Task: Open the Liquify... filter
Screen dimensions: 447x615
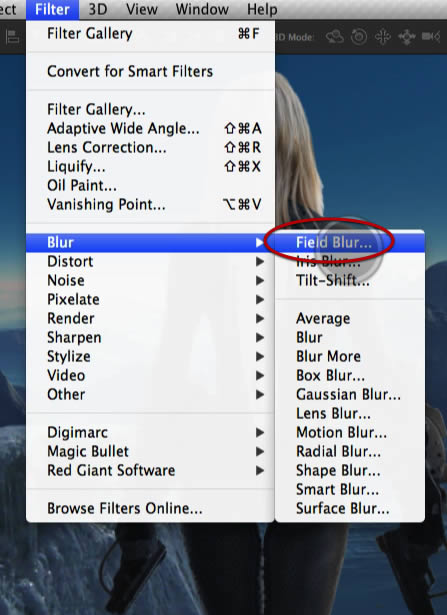Action: 150,166
